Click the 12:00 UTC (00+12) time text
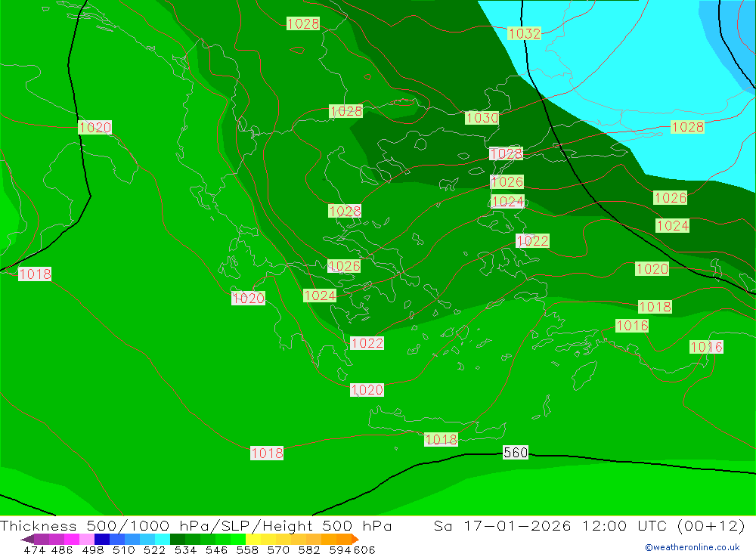Image resolution: width=756 pixels, height=554 pixels. 664,525
